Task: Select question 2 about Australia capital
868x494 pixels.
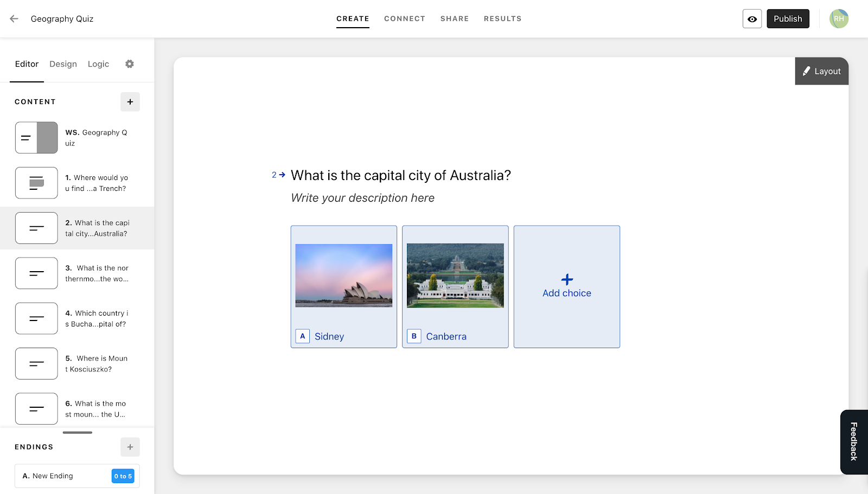Action: [77, 228]
